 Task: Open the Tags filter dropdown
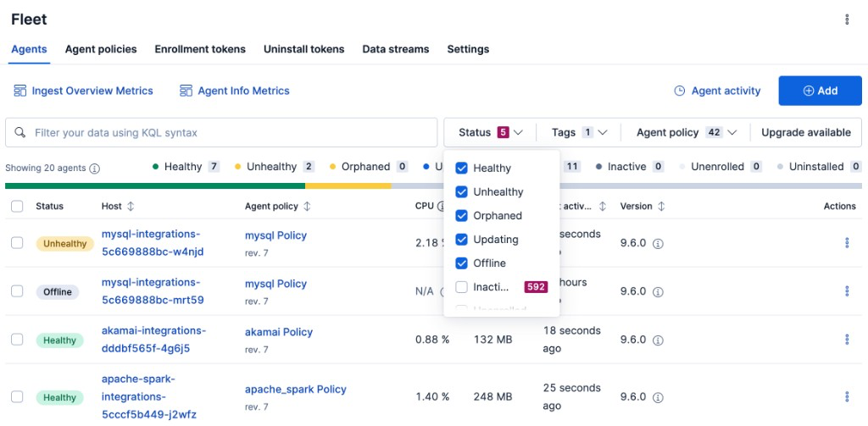coord(579,133)
